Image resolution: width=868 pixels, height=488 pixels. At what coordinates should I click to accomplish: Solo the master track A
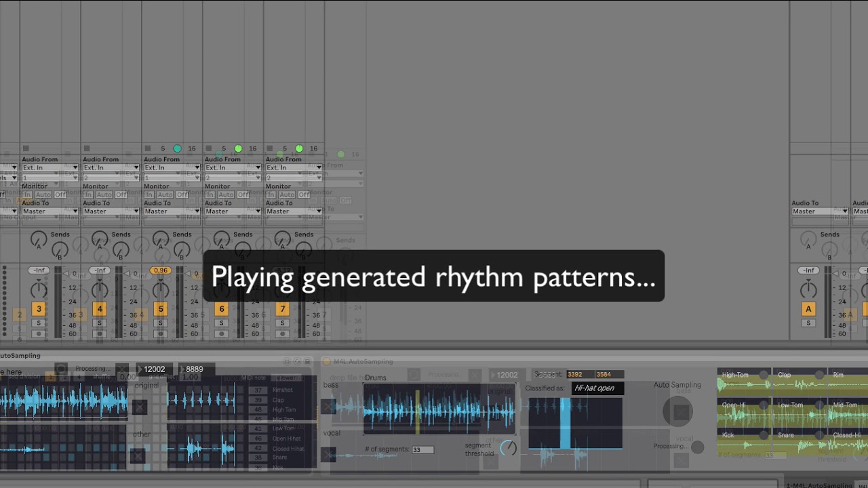[808, 323]
